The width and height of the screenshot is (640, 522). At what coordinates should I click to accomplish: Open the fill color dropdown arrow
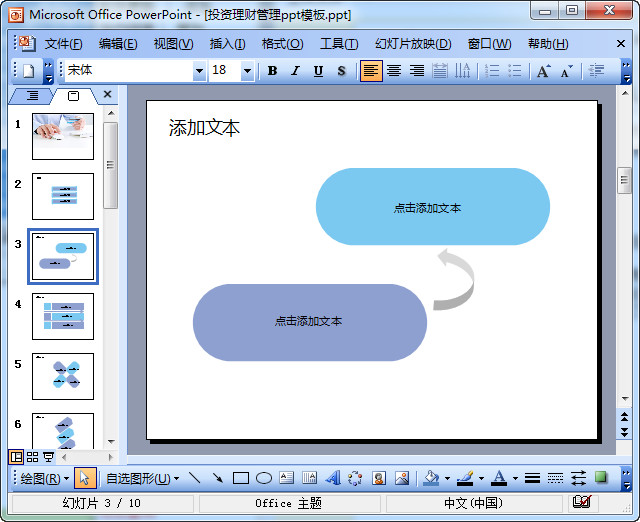pos(447,478)
